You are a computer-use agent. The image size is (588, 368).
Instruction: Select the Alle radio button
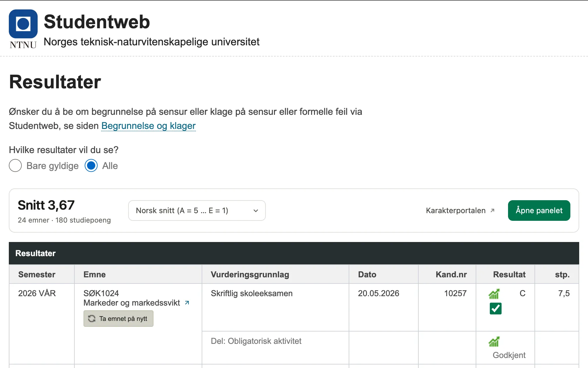point(91,166)
